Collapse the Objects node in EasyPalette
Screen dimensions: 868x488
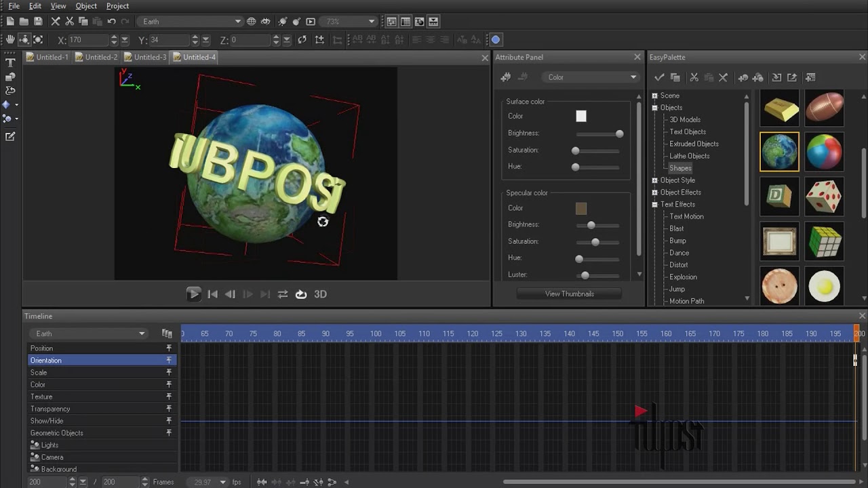[655, 108]
